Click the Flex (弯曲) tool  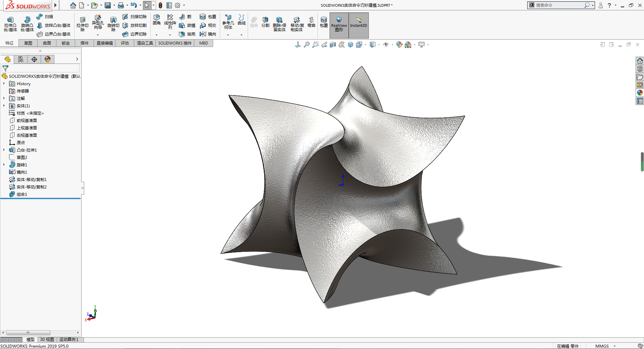311,22
